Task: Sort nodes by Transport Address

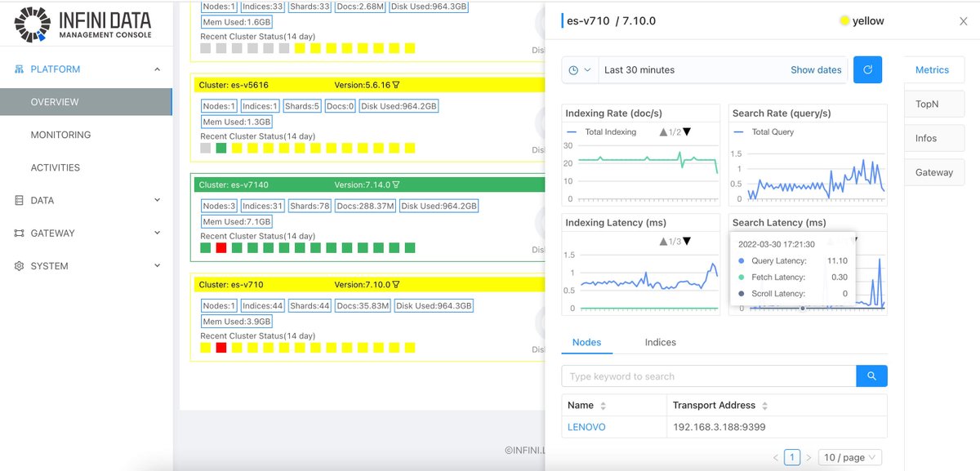Action: [765, 406]
